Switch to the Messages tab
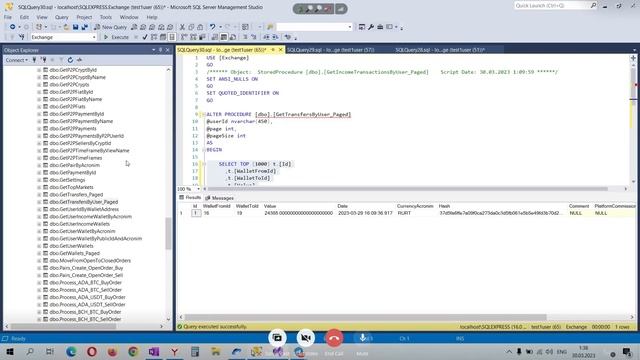This screenshot has height=360, width=640. pos(220,198)
